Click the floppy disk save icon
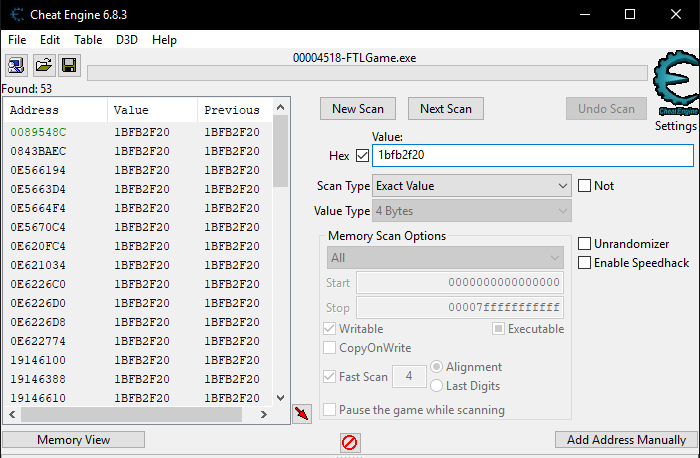 (x=69, y=66)
